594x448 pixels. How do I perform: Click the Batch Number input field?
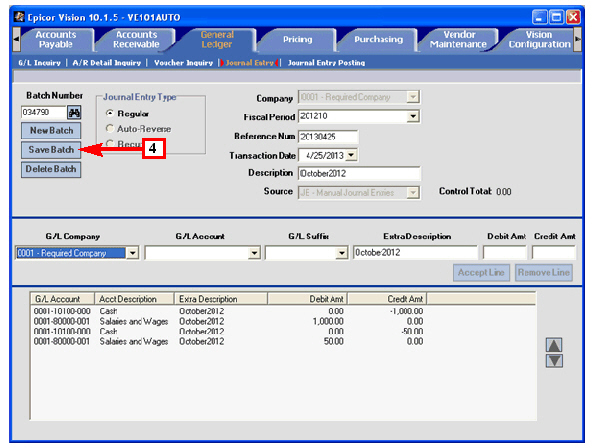coord(43,112)
